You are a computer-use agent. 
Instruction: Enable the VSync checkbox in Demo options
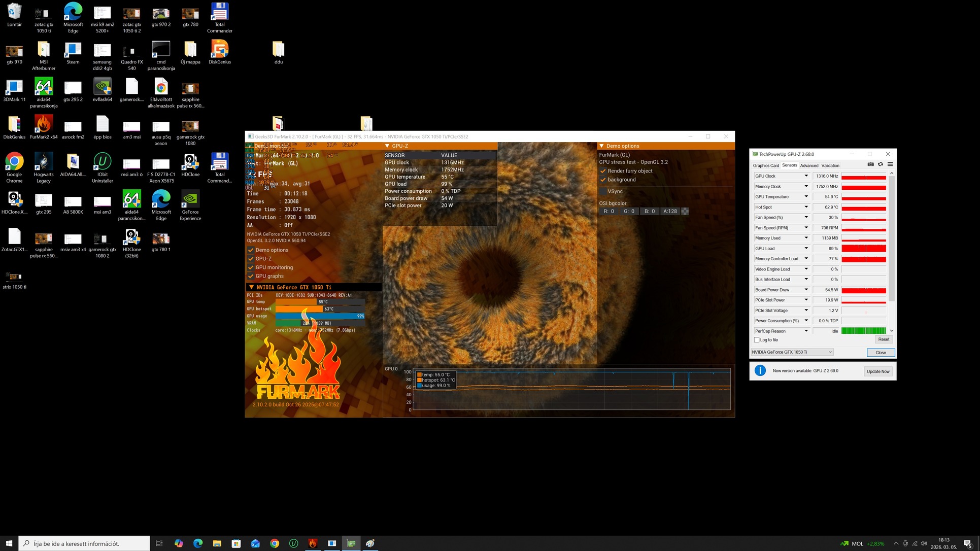(x=603, y=191)
